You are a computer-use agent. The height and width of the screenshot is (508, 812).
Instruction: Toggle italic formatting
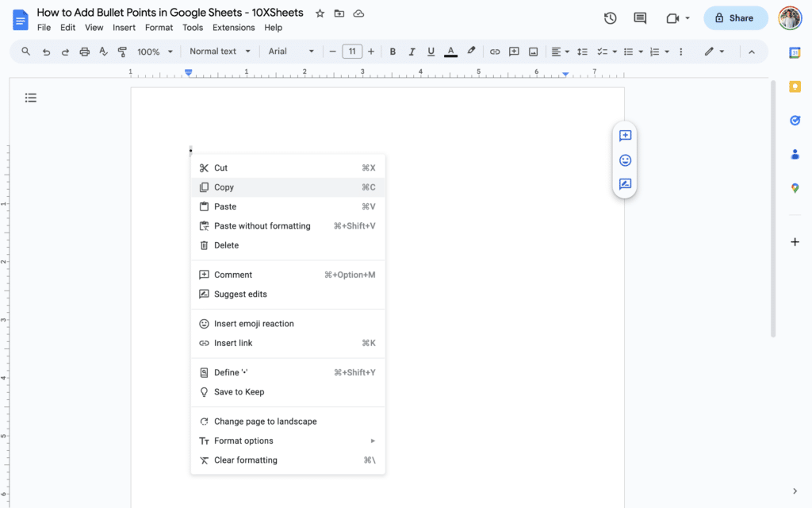tap(412, 51)
